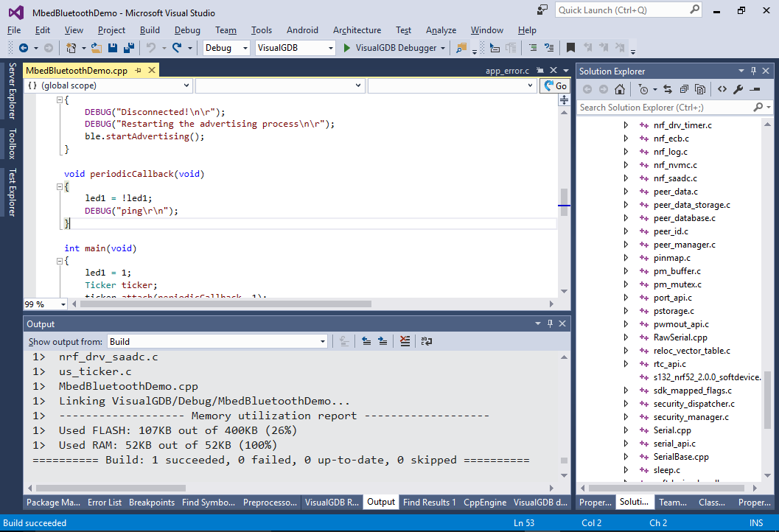
Task: Save the current file with floppy icon
Action: click(x=113, y=48)
